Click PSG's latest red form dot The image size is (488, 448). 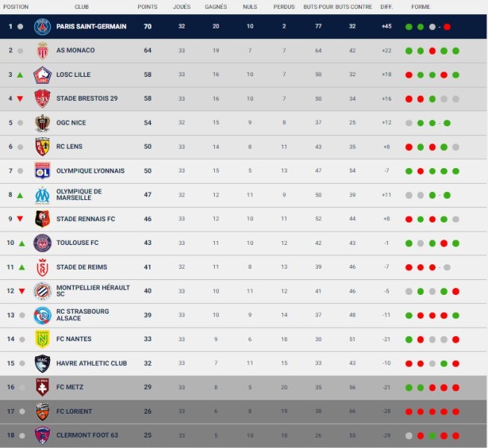pos(447,27)
